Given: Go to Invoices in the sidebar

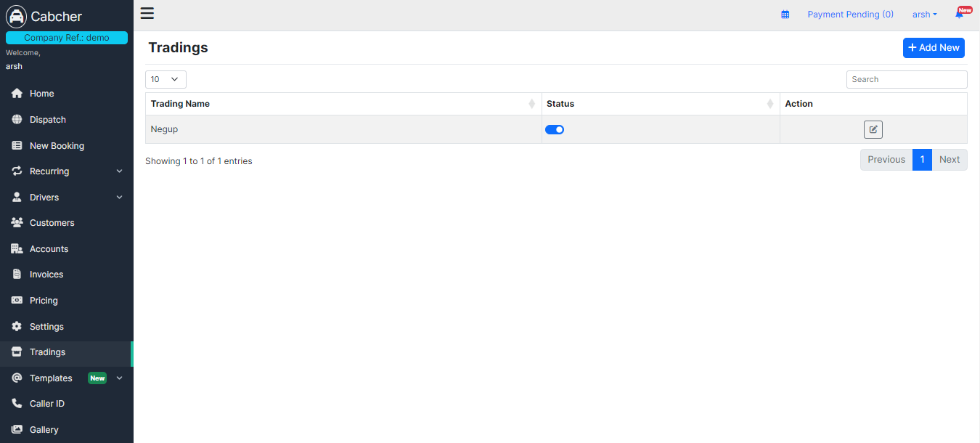Looking at the screenshot, I should [46, 275].
